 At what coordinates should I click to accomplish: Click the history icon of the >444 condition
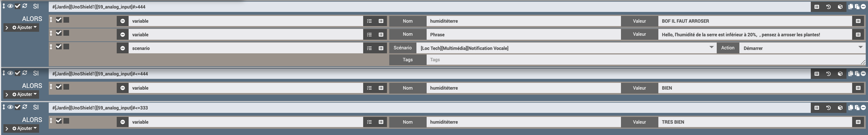tap(828, 7)
